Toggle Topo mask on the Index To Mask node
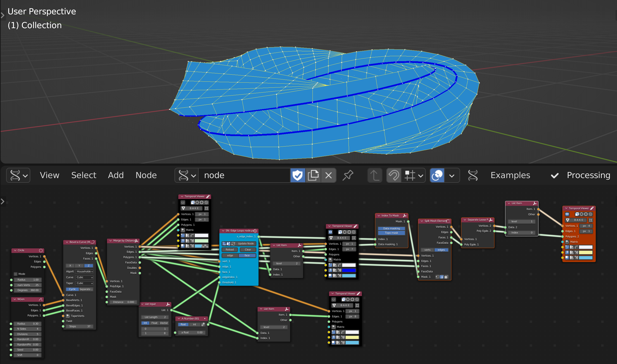This screenshot has height=364, width=617. pos(392,233)
